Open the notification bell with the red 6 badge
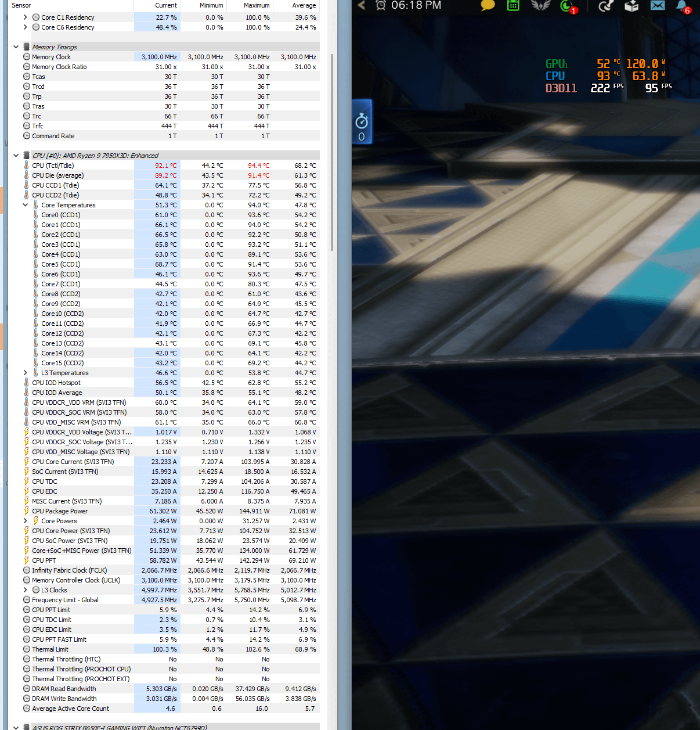The width and height of the screenshot is (700, 730). [683, 6]
